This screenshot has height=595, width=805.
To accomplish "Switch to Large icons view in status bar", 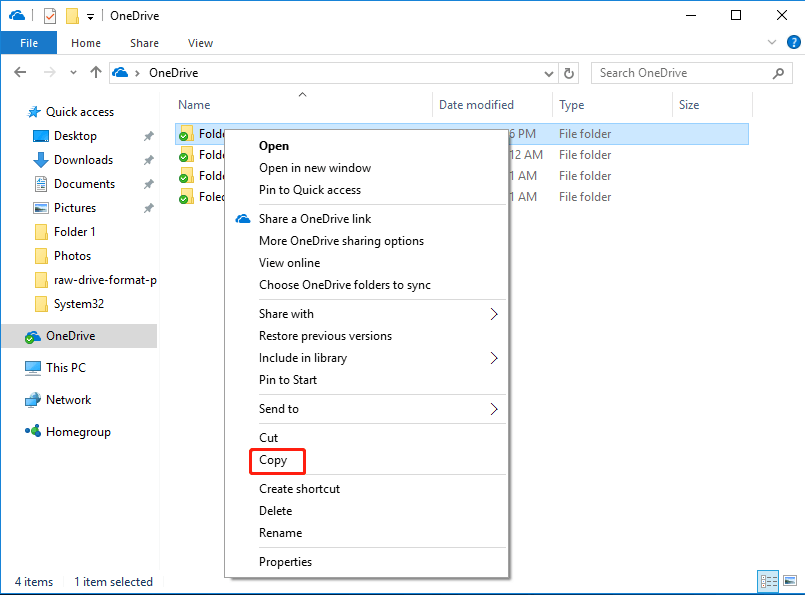I will tap(790, 581).
